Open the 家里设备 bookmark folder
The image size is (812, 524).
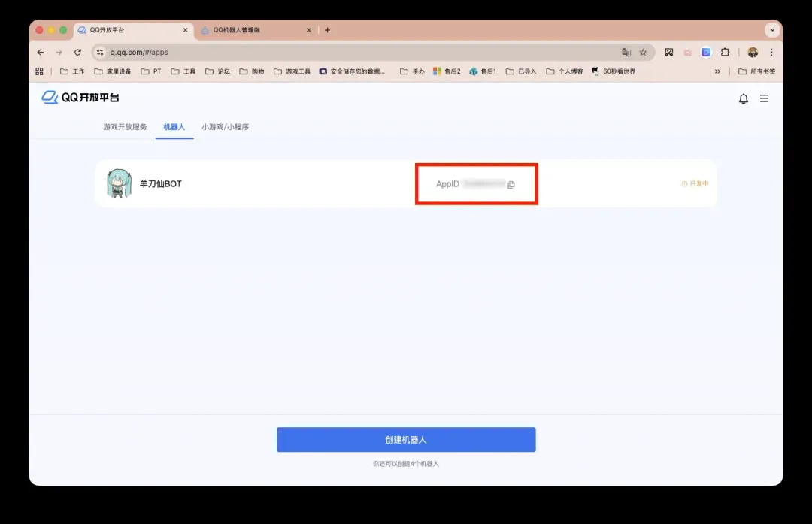(x=113, y=71)
